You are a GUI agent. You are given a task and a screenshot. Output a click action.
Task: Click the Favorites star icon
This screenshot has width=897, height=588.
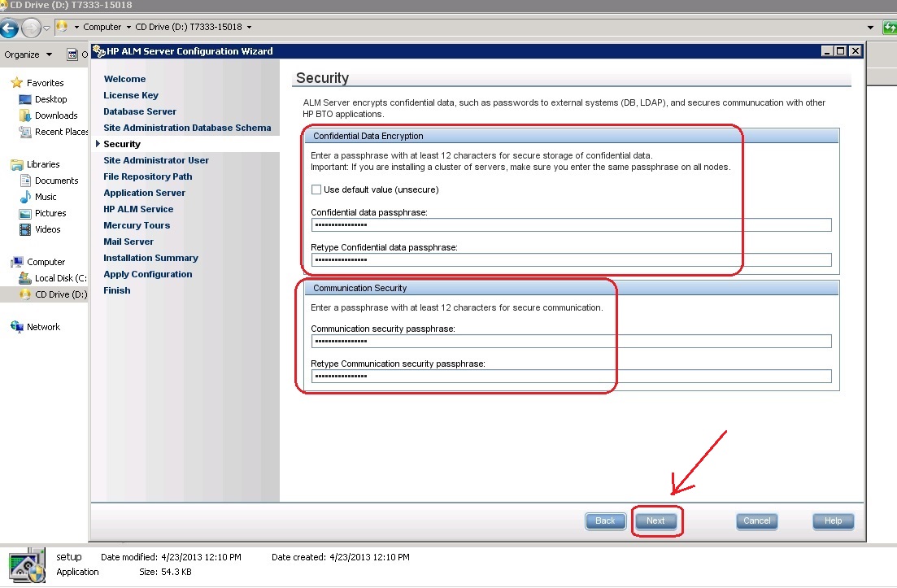[16, 83]
